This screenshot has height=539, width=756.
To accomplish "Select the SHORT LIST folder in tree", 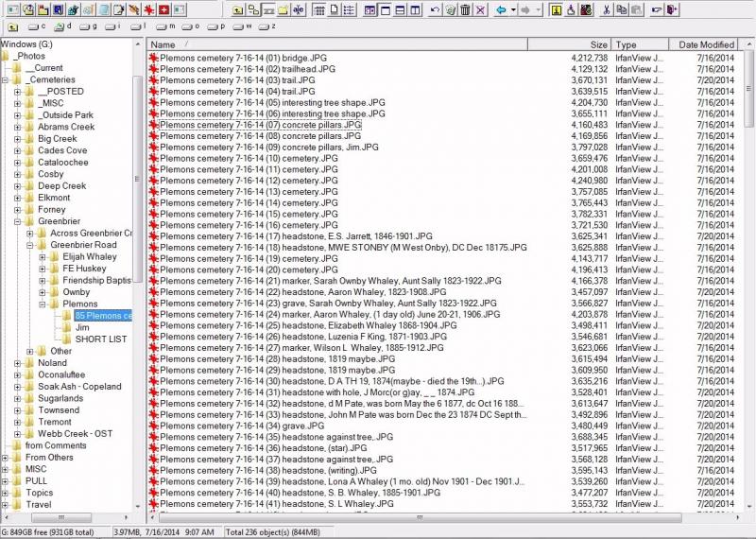I will [x=100, y=339].
